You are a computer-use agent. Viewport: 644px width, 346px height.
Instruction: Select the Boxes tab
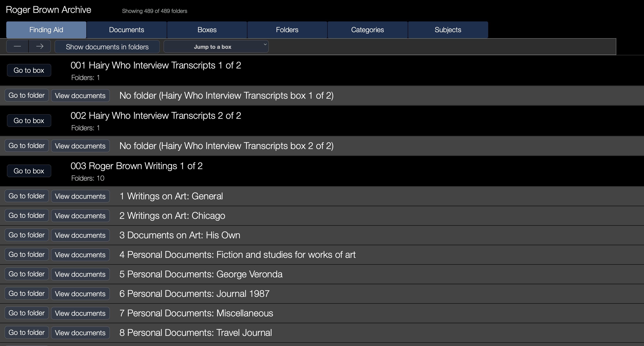tap(207, 30)
